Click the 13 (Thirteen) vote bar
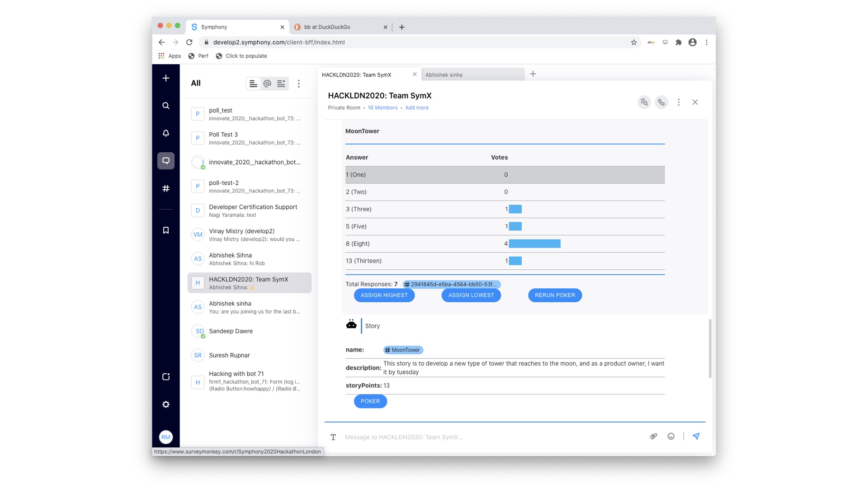The width and height of the screenshot is (868, 488). [515, 261]
